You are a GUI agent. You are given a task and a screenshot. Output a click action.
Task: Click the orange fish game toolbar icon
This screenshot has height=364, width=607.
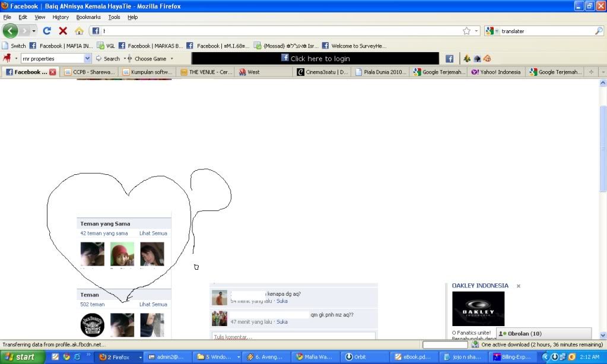tap(487, 59)
